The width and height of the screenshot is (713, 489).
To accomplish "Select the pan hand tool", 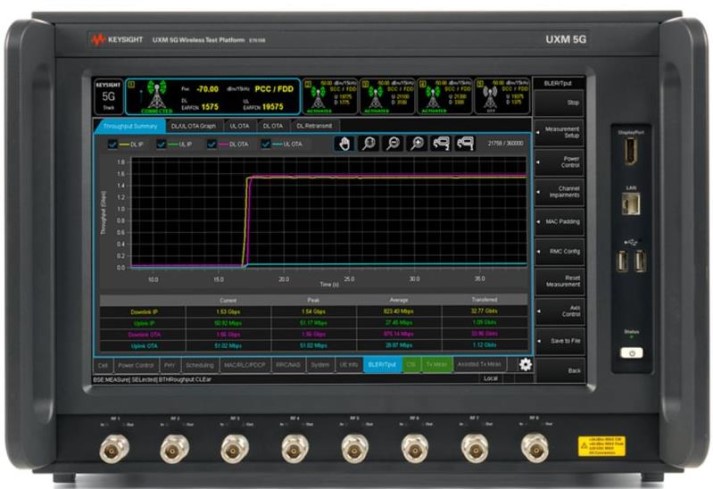I will click(x=345, y=144).
